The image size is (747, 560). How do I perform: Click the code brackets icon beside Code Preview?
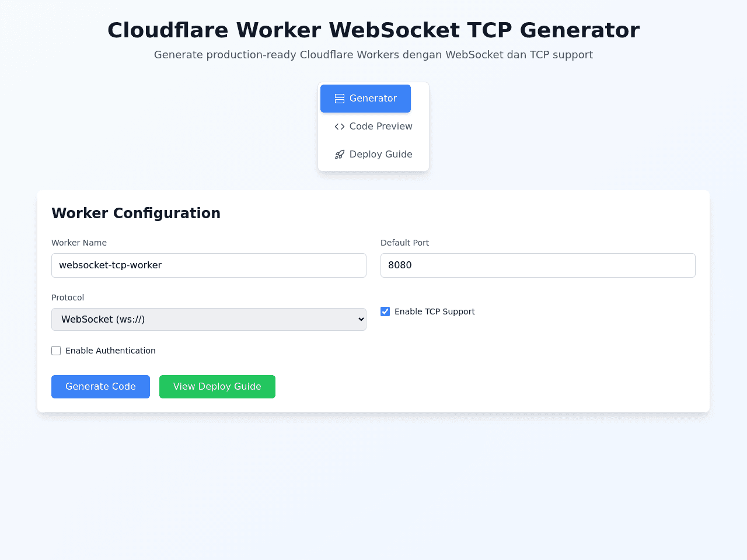point(340,127)
